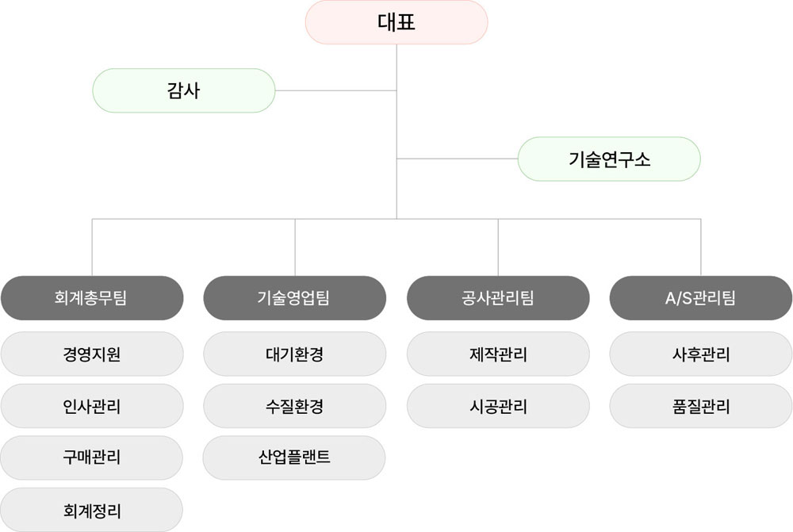Image resolution: width=793 pixels, height=532 pixels.
Task: Click the connector line between 감사 and 대표
Action: coord(335,90)
